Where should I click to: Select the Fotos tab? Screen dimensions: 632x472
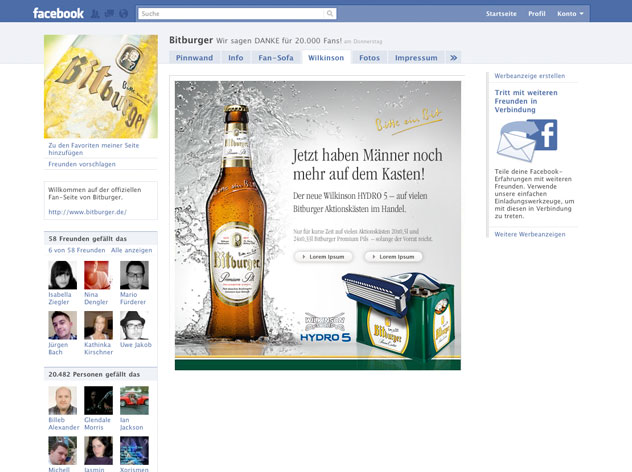[369, 58]
